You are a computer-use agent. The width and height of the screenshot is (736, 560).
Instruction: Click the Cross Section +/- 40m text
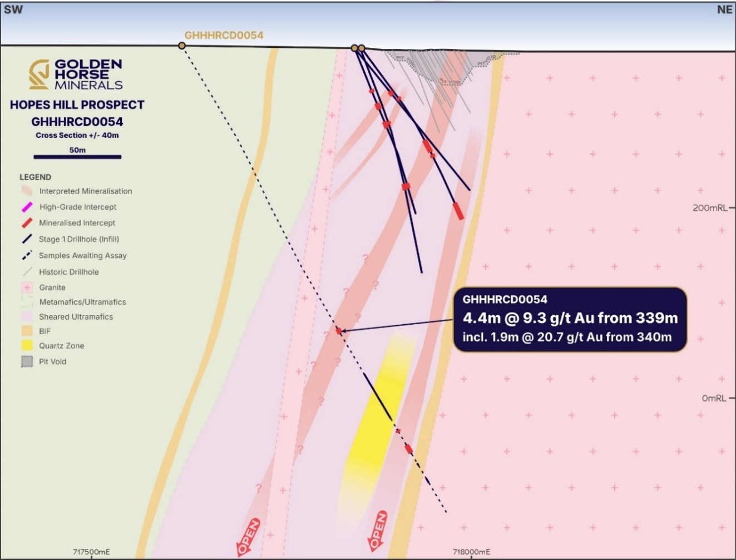tap(77, 135)
